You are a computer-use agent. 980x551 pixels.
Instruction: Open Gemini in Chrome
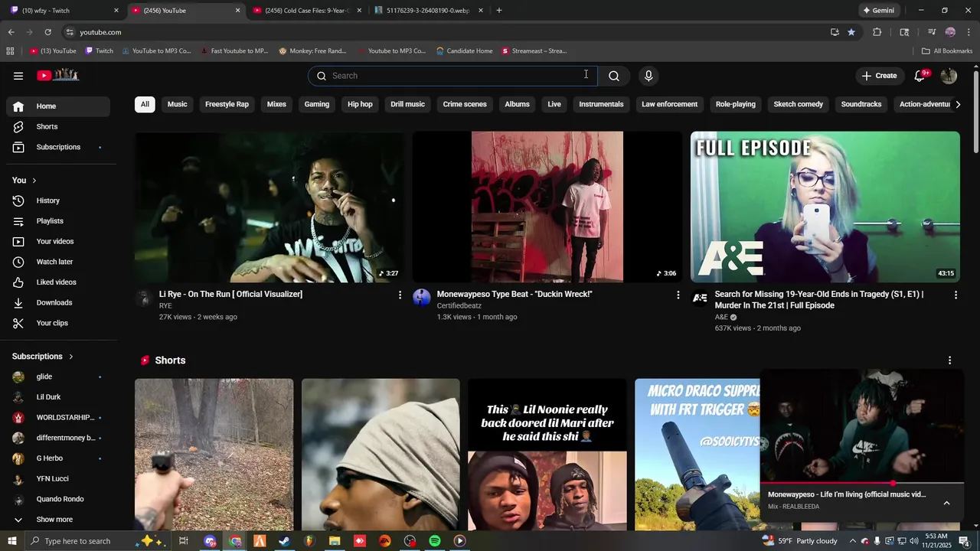point(878,11)
